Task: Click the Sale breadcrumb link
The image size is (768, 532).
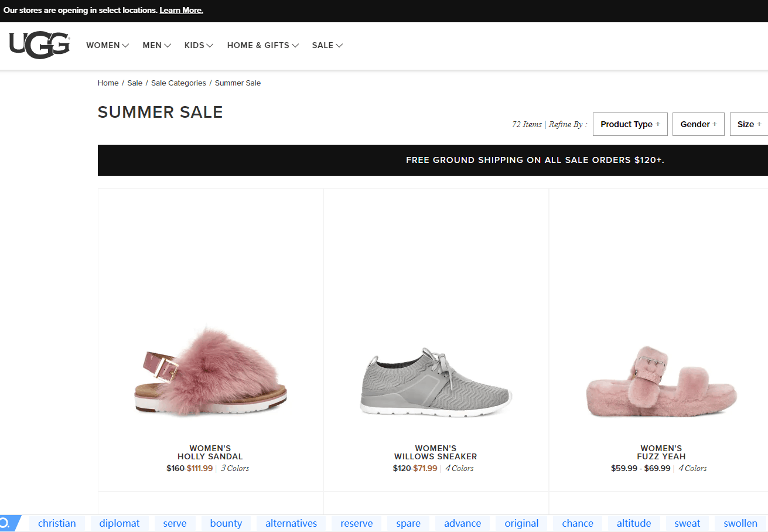Action: point(135,83)
